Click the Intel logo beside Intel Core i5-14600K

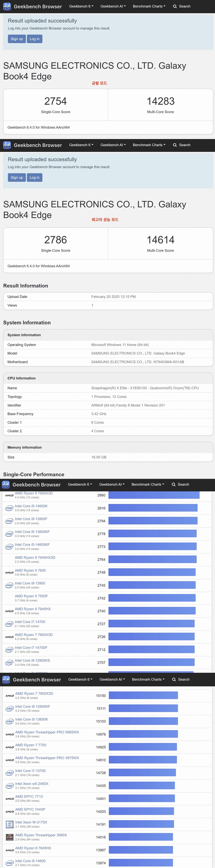pyautogui.click(x=9, y=508)
